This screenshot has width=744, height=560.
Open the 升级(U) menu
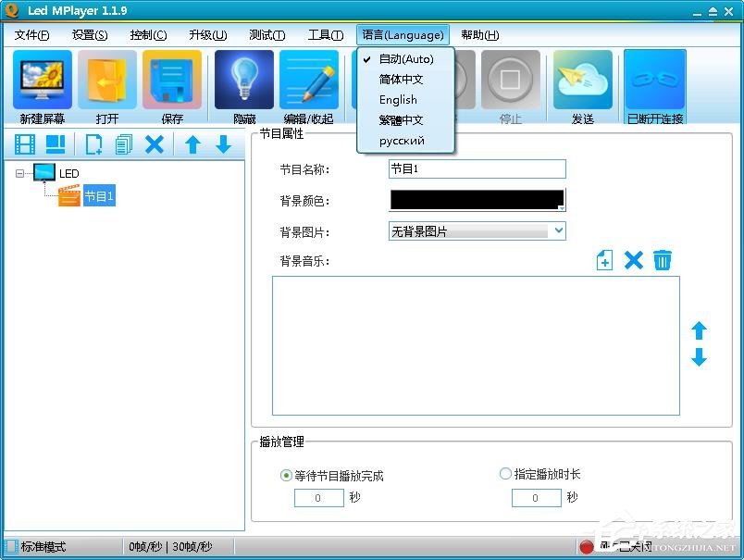pyautogui.click(x=208, y=35)
